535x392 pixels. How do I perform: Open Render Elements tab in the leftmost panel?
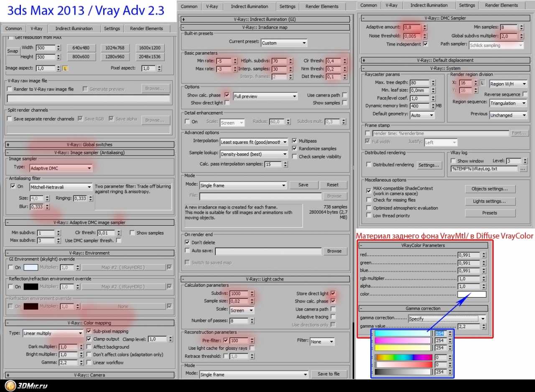click(146, 28)
